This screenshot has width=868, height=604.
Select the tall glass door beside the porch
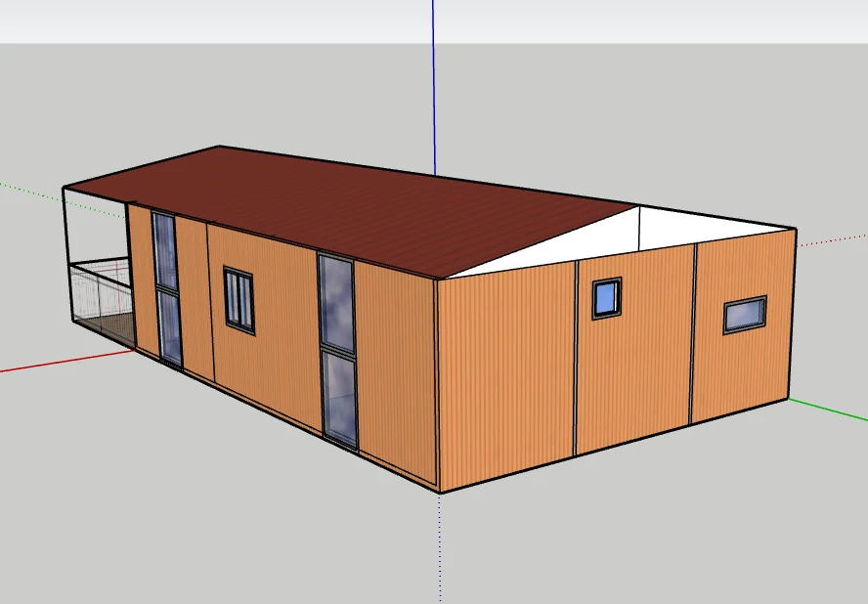coord(167,289)
